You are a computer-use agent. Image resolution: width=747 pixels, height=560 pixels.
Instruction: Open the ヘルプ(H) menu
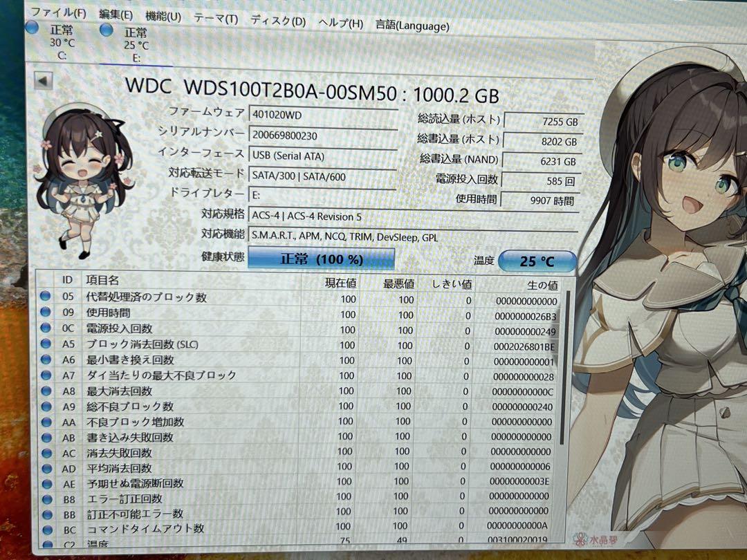(x=340, y=24)
